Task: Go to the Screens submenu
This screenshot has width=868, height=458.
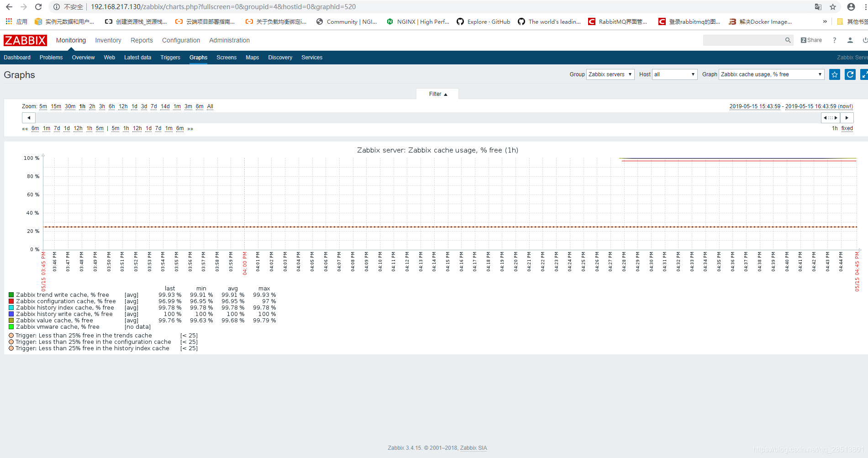Action: (x=226, y=58)
